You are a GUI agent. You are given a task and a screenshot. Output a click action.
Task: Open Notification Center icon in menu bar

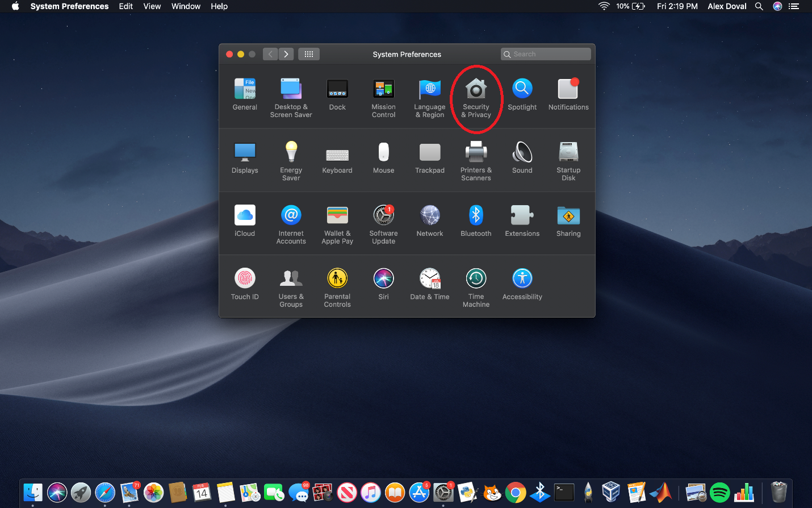pyautogui.click(x=794, y=6)
